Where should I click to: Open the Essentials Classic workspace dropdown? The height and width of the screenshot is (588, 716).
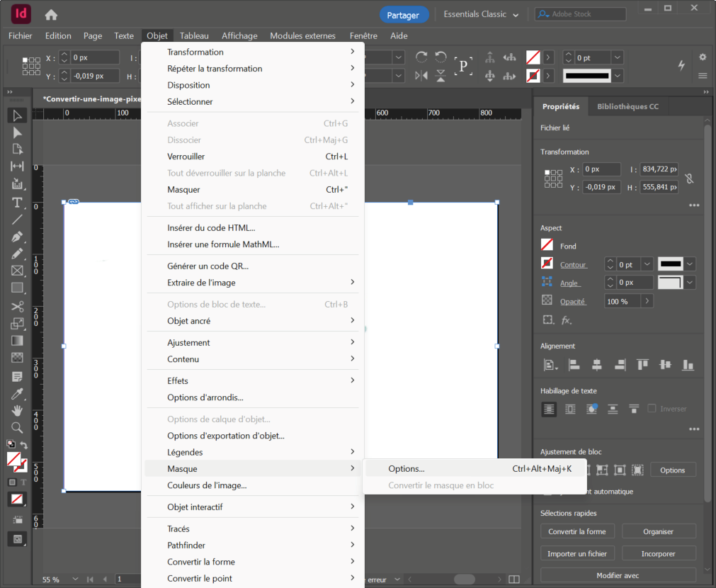click(481, 14)
